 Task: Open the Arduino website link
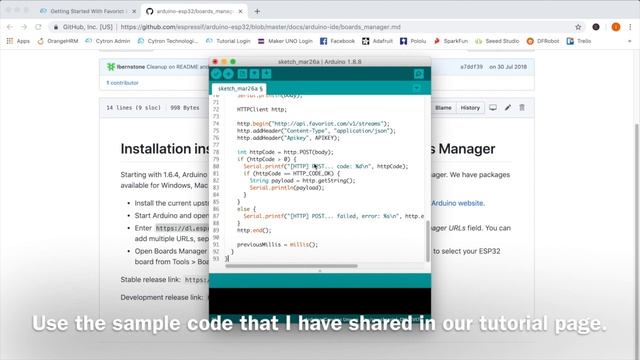point(458,203)
